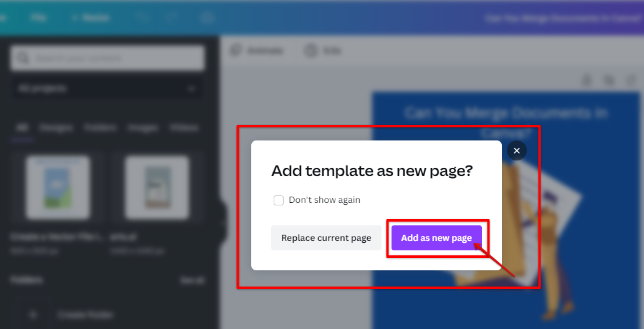Click the search content field
The width and height of the screenshot is (644, 329).
click(108, 58)
